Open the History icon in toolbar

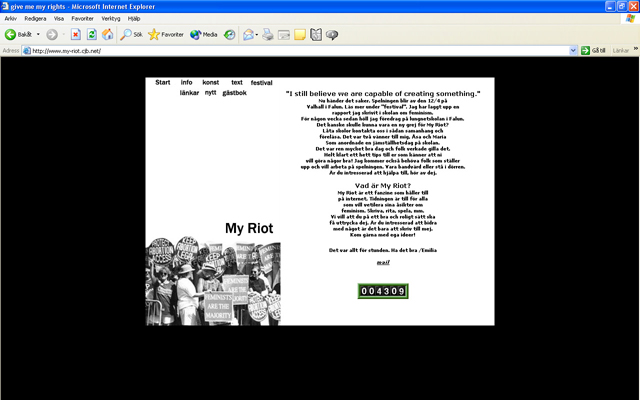[x=230, y=34]
